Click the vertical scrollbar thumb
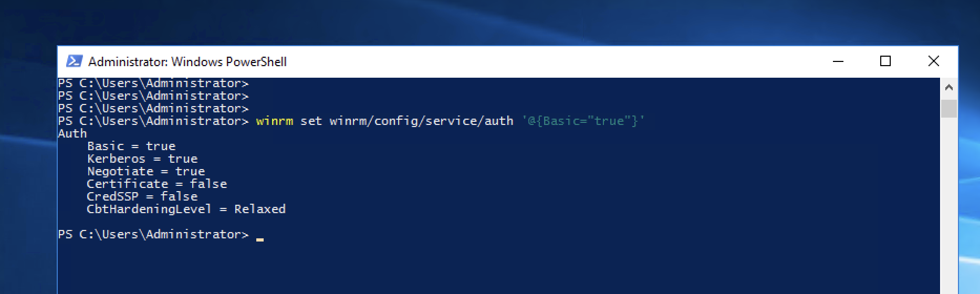Screen dimensions: 980x294 pyautogui.click(x=948, y=109)
